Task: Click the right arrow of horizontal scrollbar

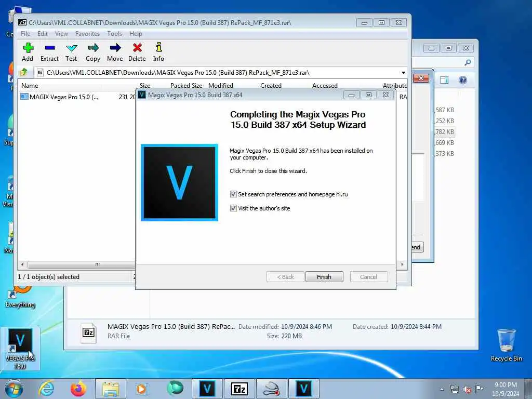Action: [x=403, y=264]
